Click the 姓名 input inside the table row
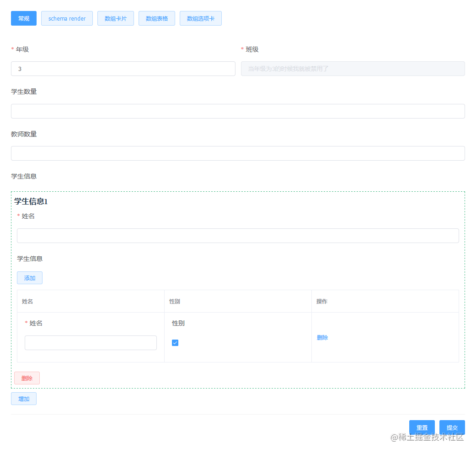 pyautogui.click(x=90, y=342)
